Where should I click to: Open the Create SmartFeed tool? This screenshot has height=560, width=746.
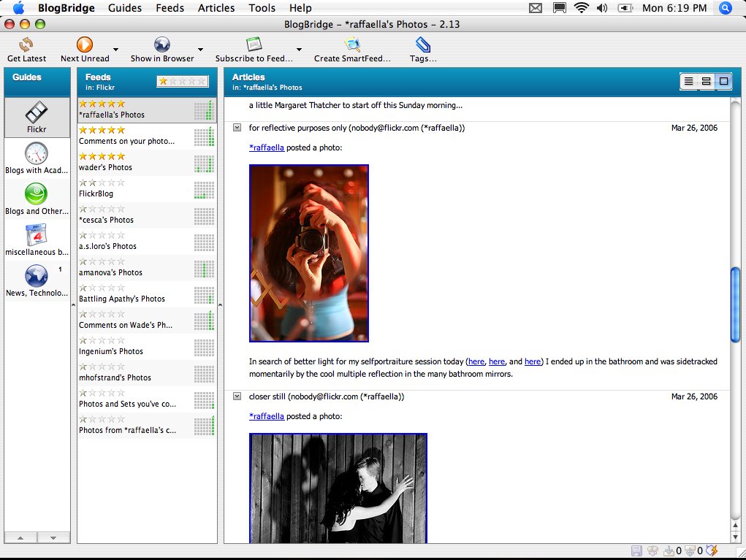352,50
